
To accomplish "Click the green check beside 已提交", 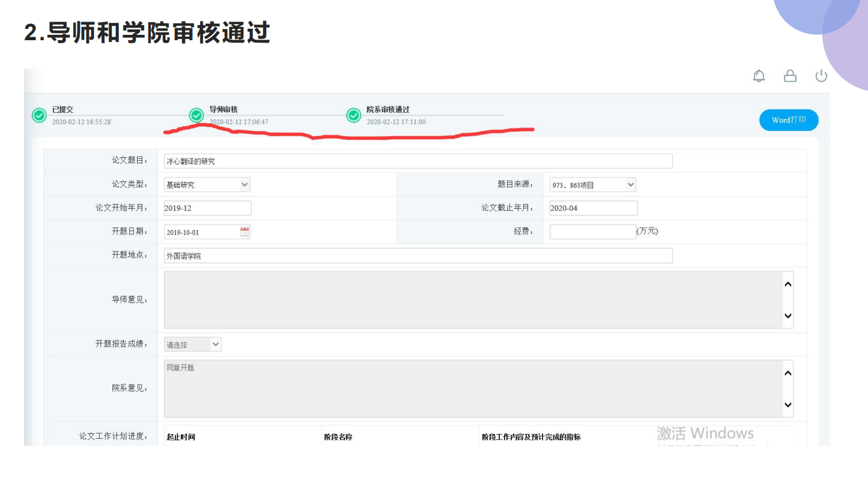I will (x=39, y=115).
